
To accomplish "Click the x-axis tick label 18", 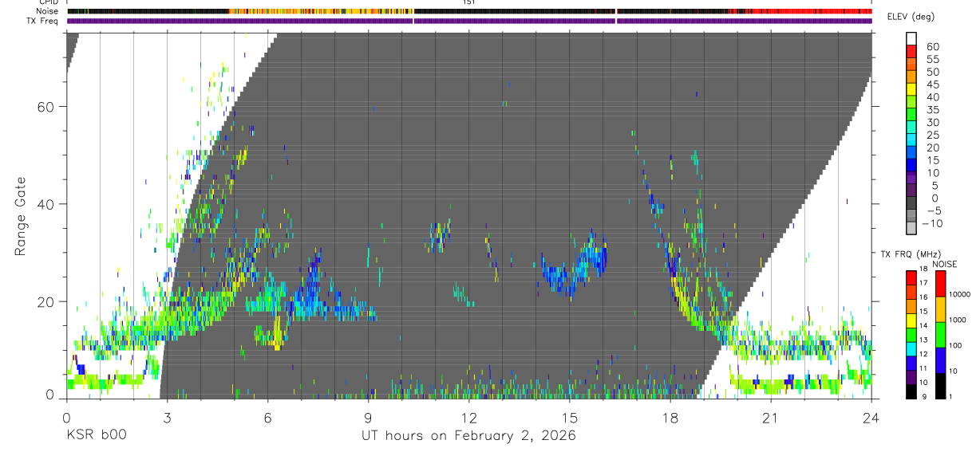I will point(670,418).
